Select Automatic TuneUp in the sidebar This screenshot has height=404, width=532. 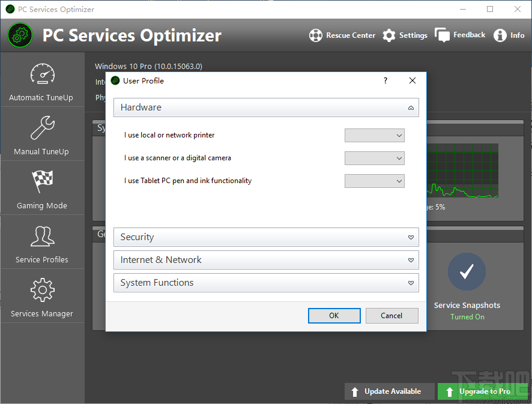[x=42, y=81]
